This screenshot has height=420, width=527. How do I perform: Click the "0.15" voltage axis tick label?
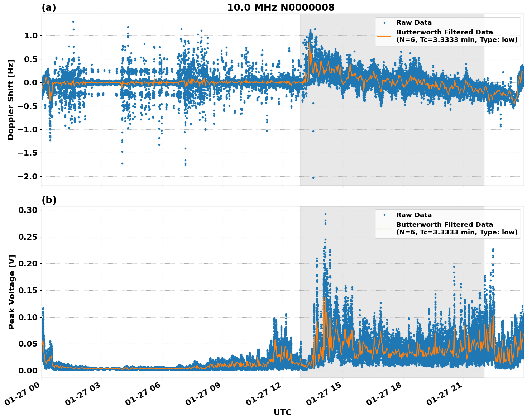click(x=29, y=290)
